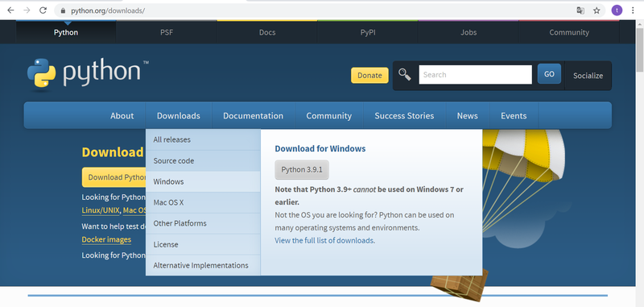Click the scrollbar up arrow
The height and width of the screenshot is (307, 644).
coord(639,24)
